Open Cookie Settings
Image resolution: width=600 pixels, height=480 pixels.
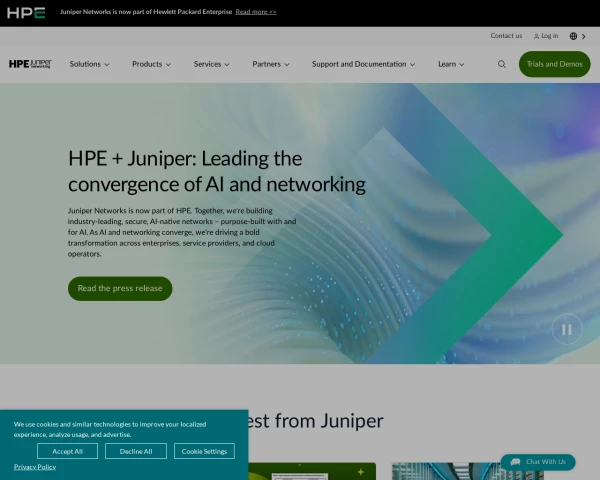coord(204,451)
